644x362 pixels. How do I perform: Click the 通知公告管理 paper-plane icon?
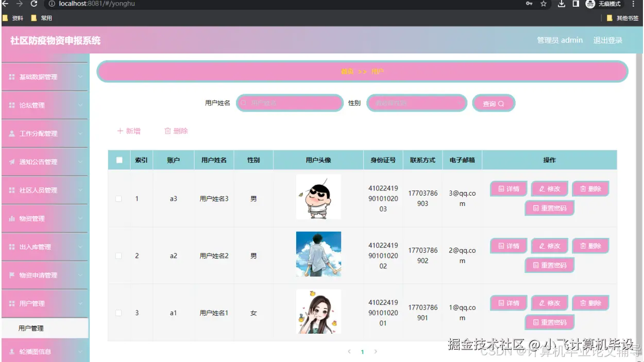[12, 162]
